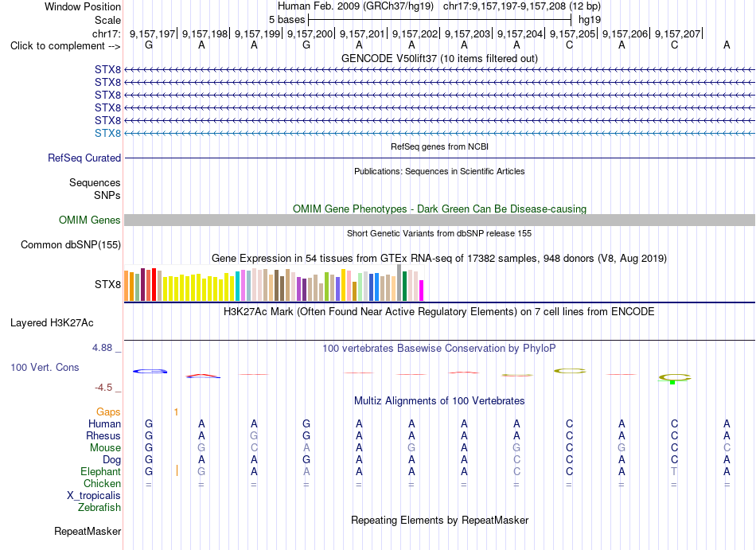Click the 'T' base in the Elephant row
This screenshot has height=550, width=756.
click(x=674, y=471)
